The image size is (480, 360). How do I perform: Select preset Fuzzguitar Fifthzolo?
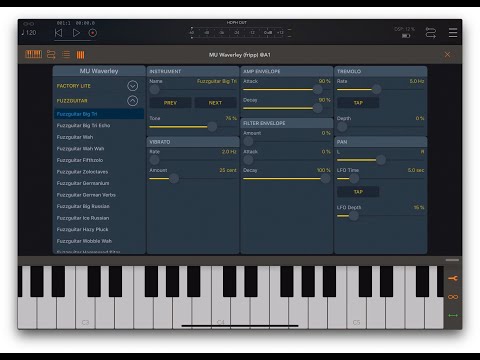(99, 160)
